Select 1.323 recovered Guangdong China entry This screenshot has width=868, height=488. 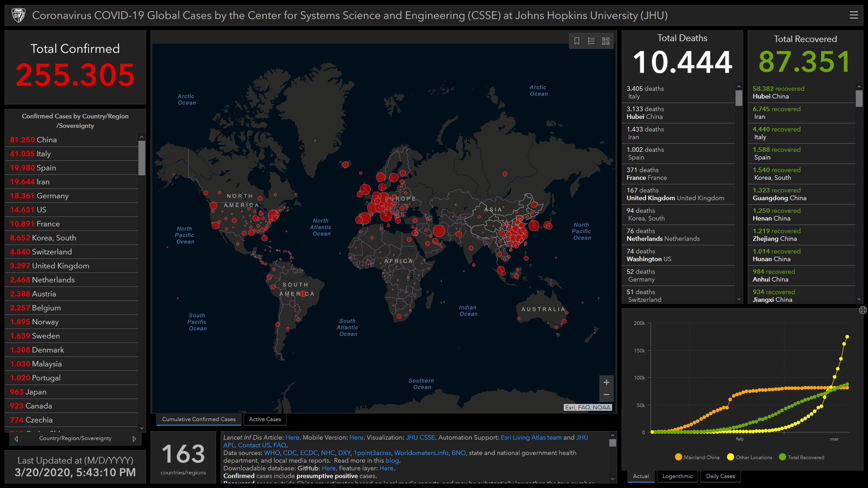(802, 194)
